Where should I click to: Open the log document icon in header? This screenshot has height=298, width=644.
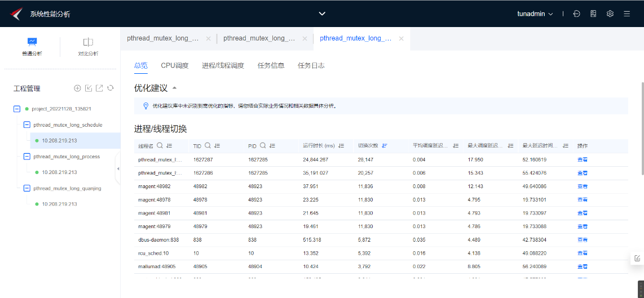pos(593,14)
